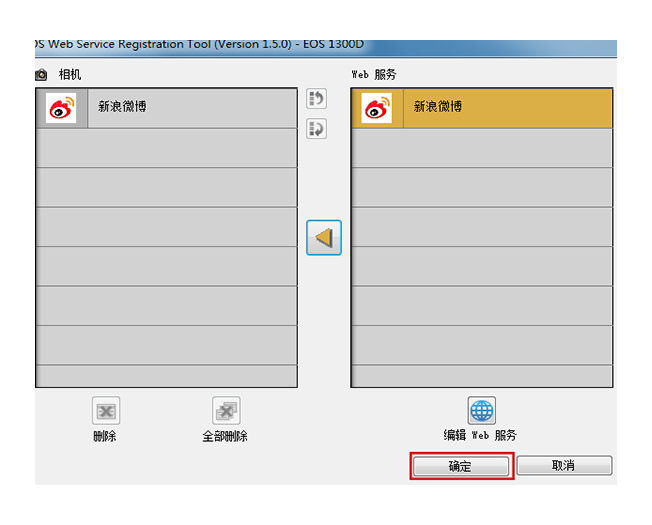The height and width of the screenshot is (525, 652).
Task: Open 编辑 Web 服务 globe icon
Action: [482, 411]
